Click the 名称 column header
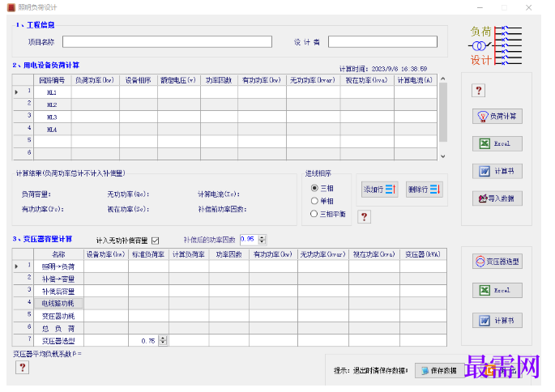The height and width of the screenshot is (392, 555). point(59,254)
